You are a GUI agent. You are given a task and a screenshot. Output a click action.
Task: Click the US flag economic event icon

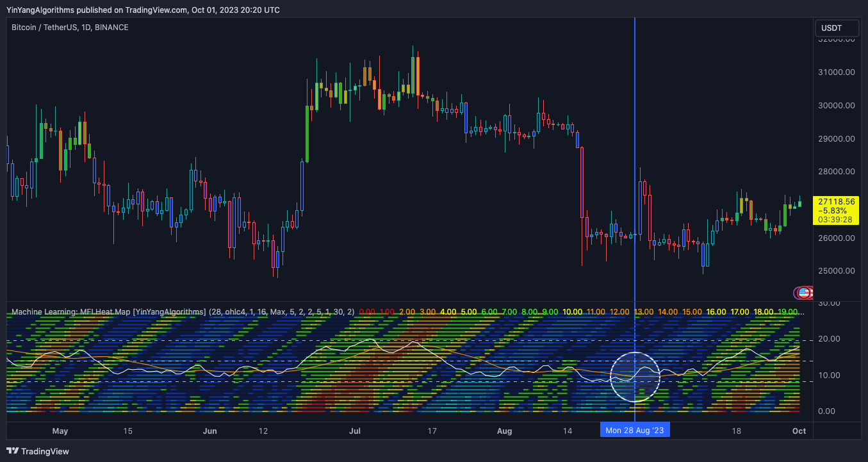click(803, 293)
